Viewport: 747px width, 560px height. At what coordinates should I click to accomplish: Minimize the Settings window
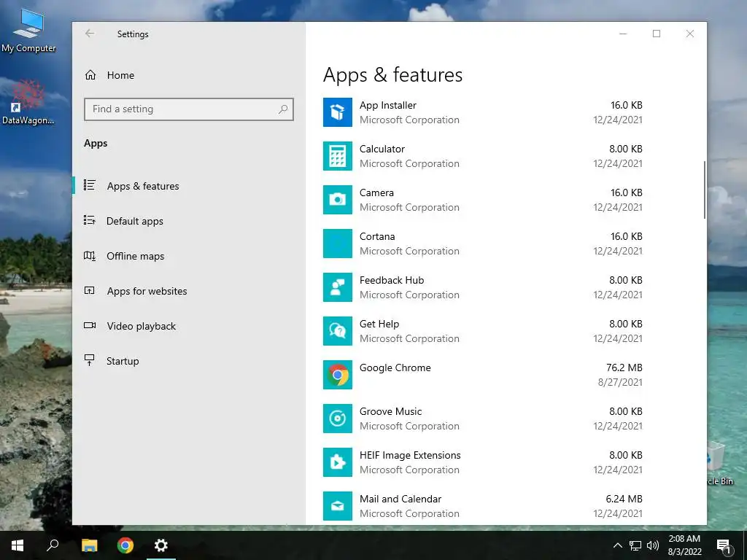[x=623, y=34]
